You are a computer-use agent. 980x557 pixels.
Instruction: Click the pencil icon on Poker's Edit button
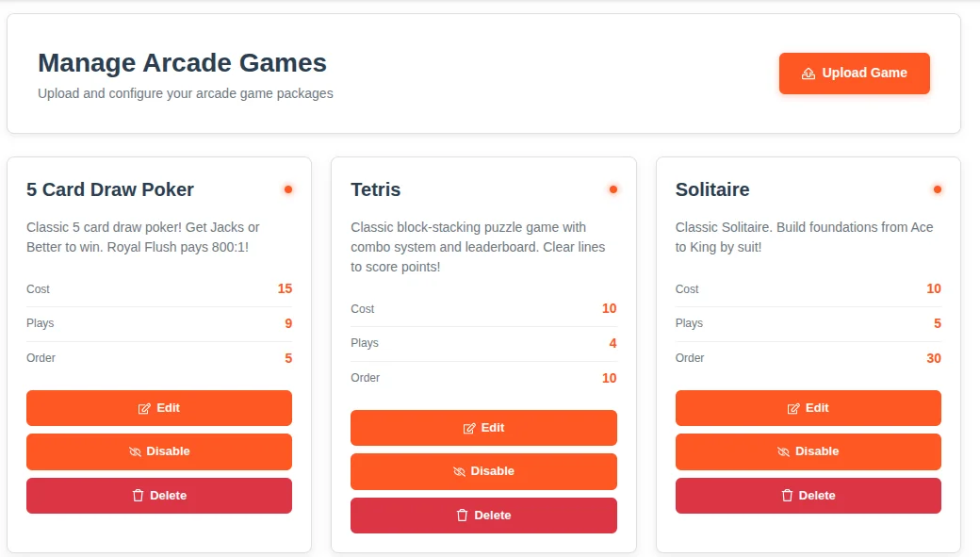pos(144,409)
